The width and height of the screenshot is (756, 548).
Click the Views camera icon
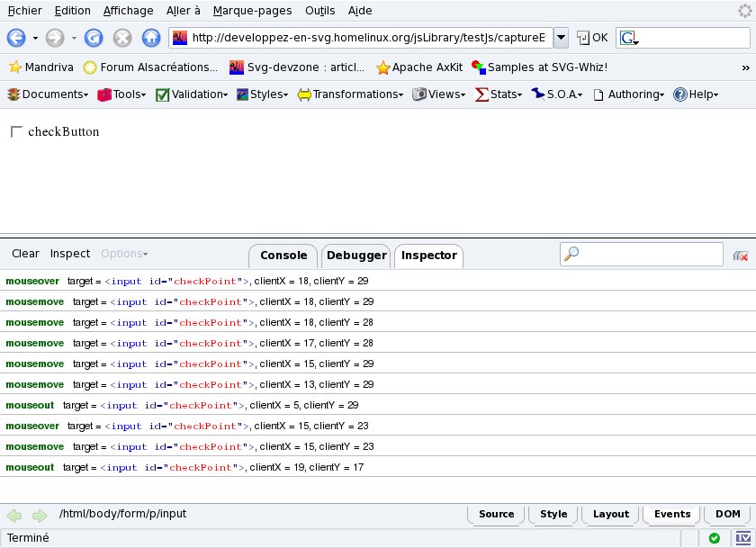(419, 94)
